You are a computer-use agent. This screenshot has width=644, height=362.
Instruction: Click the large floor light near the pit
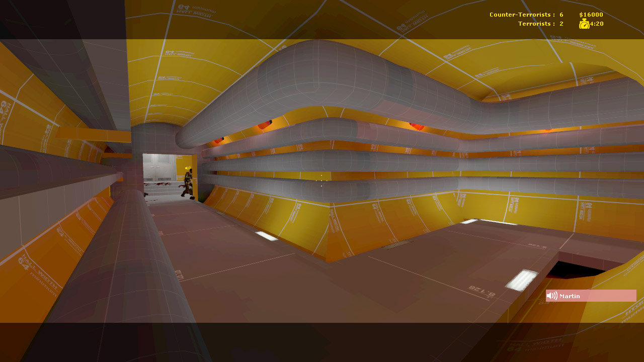tap(522, 280)
